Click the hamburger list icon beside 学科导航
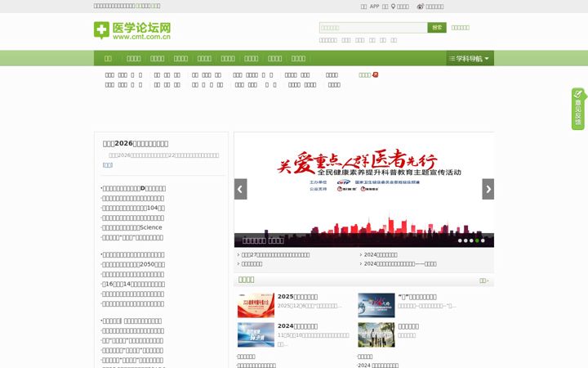Image resolution: width=588 pixels, height=368 pixels. coord(452,59)
